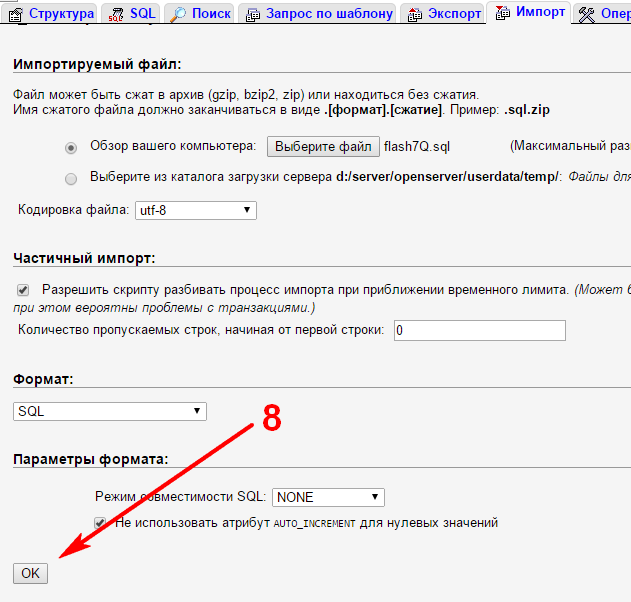Click the 'Импортируемый файл:' heading
Image resolution: width=631 pixels, height=602 pixels.
point(97,64)
